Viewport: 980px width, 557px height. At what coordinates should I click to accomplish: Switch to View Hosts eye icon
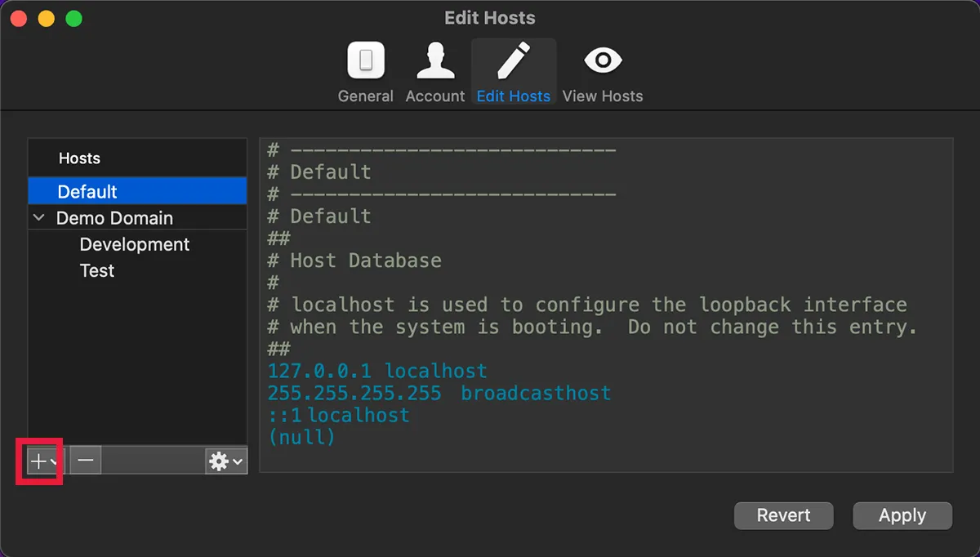click(x=603, y=60)
